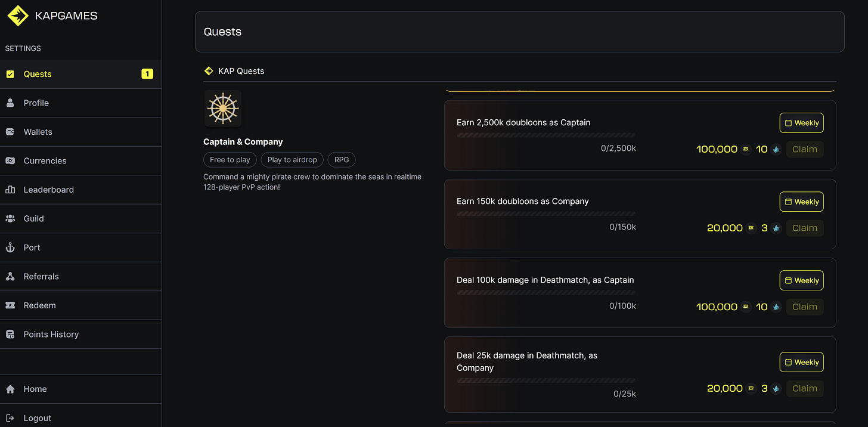Click the KAP Quests section heading

[x=241, y=71]
